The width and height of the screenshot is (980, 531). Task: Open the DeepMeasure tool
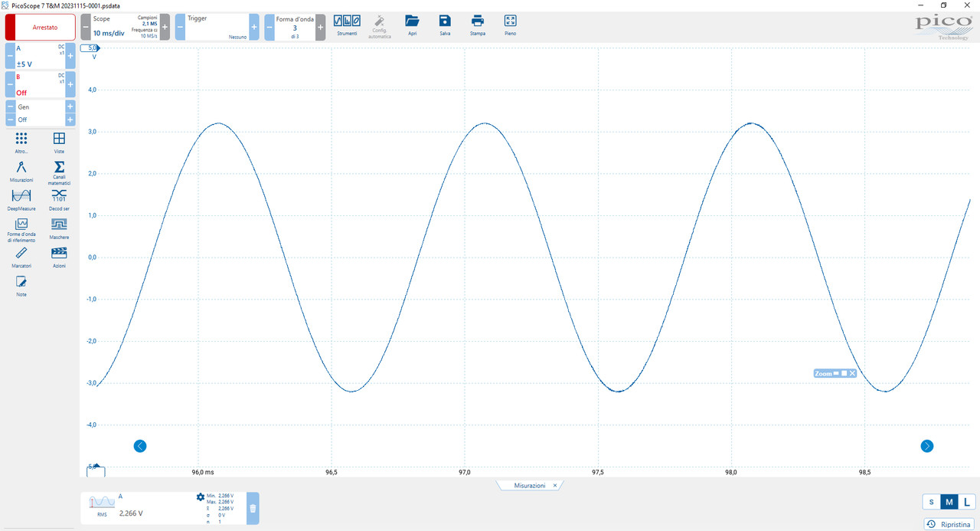(21, 199)
